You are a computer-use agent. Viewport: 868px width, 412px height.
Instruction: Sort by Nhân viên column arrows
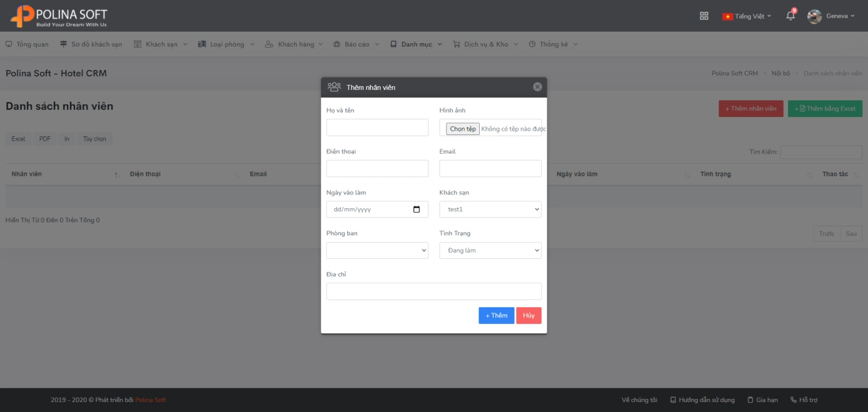pyautogui.click(x=117, y=175)
